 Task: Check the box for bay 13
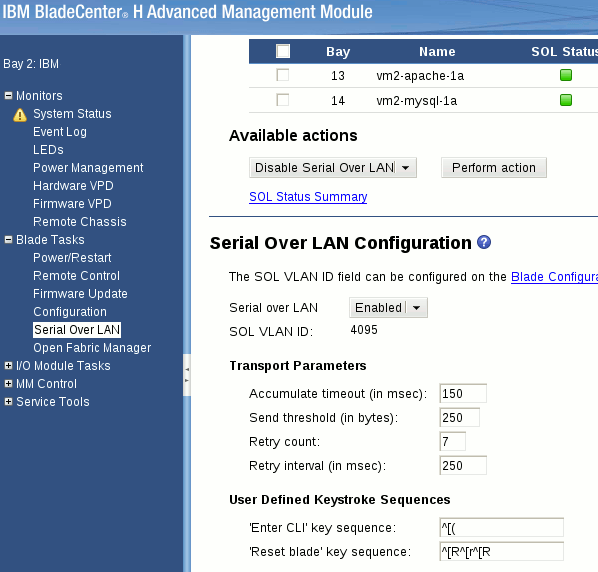click(283, 75)
